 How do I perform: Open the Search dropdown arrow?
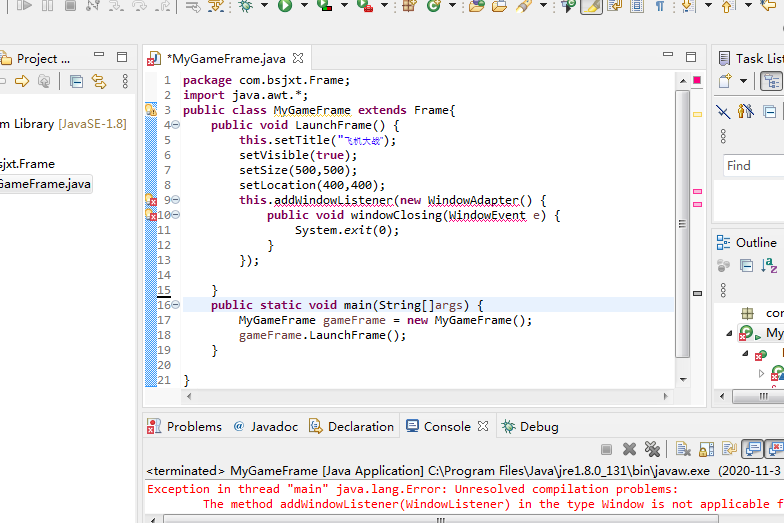543,6
